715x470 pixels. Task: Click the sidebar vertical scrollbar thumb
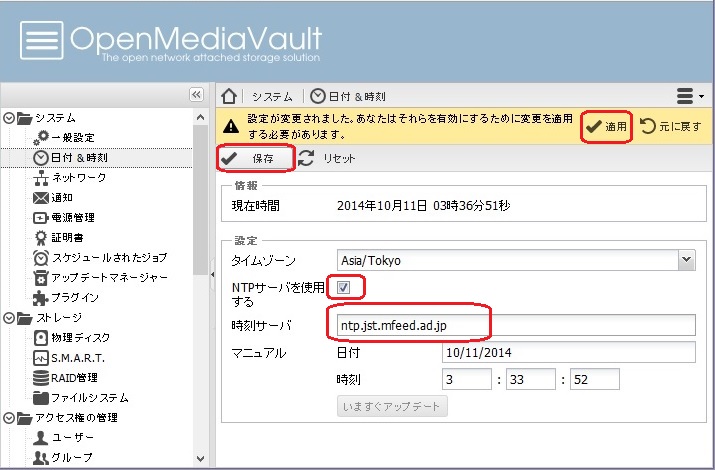click(x=200, y=200)
